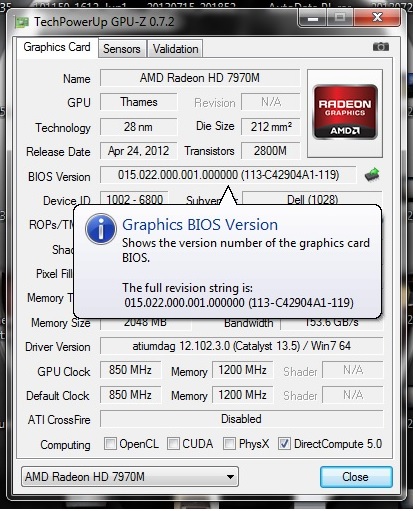Image resolution: width=415 pixels, height=511 pixels.
Task: Click the GPU Clock row Memory 1200 MHz
Action: [x=243, y=370]
